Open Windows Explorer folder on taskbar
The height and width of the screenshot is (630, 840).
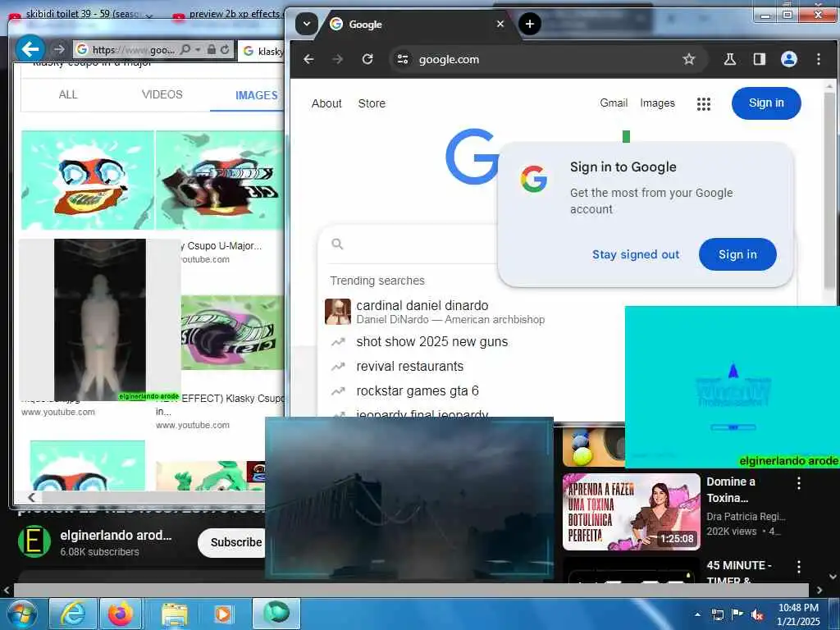pos(174,615)
